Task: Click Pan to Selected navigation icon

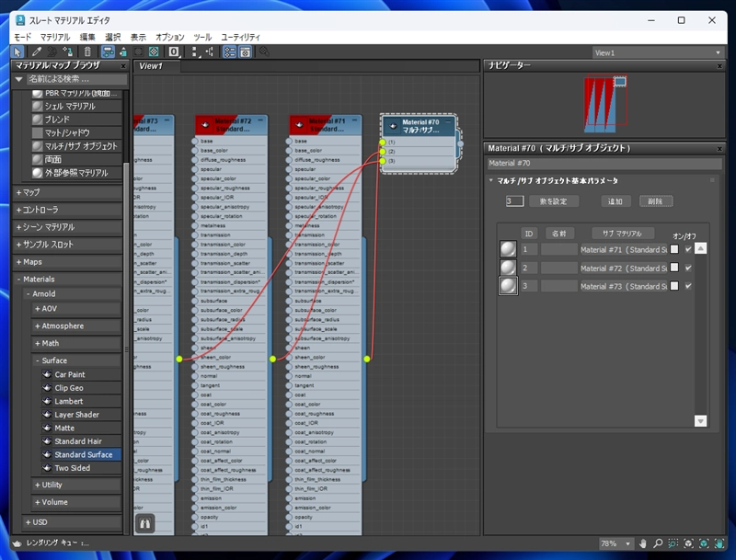Action: point(719,543)
